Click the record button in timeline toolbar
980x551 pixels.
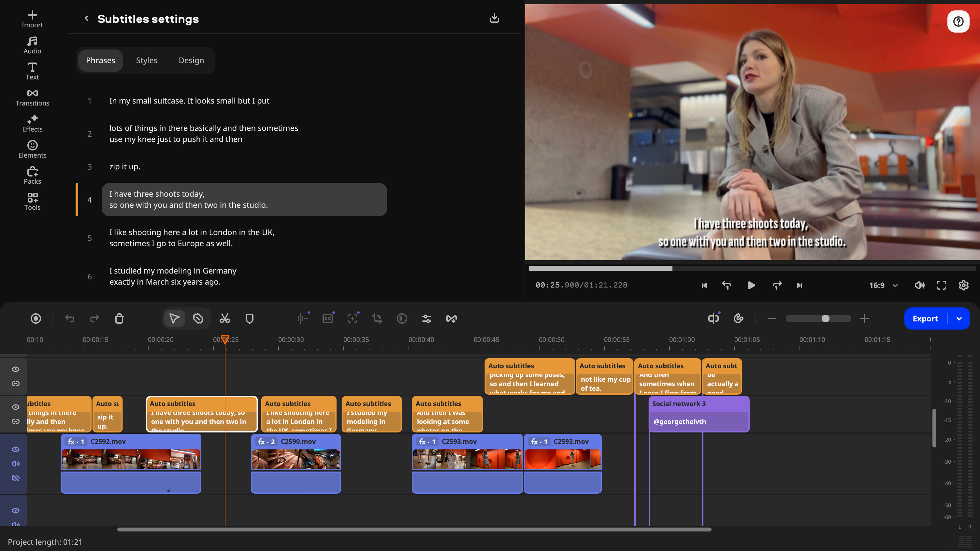tap(36, 319)
